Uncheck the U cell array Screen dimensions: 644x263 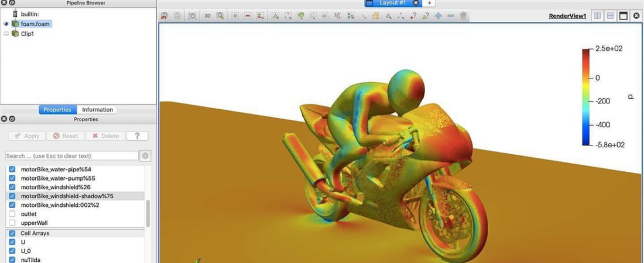[x=12, y=242]
